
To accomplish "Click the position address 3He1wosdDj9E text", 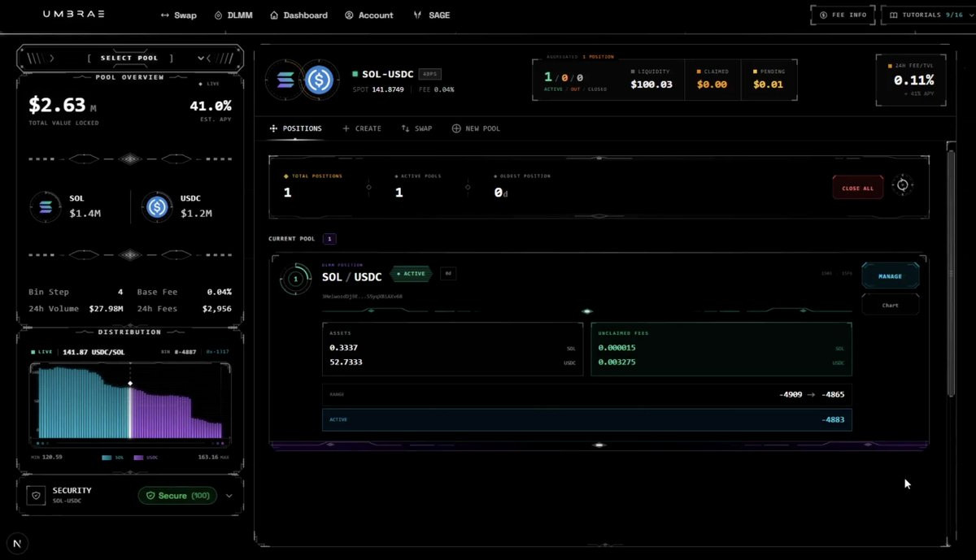I will (x=363, y=296).
